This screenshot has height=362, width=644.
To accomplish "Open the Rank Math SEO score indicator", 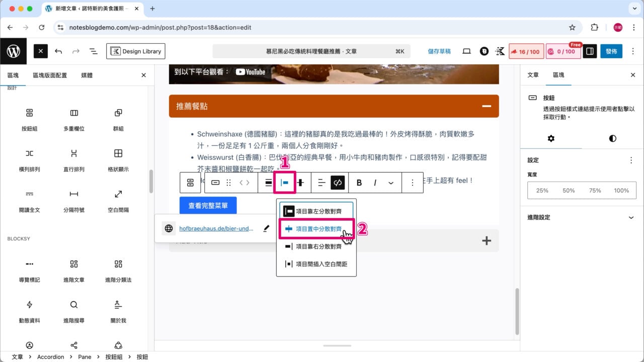I will tap(526, 51).
